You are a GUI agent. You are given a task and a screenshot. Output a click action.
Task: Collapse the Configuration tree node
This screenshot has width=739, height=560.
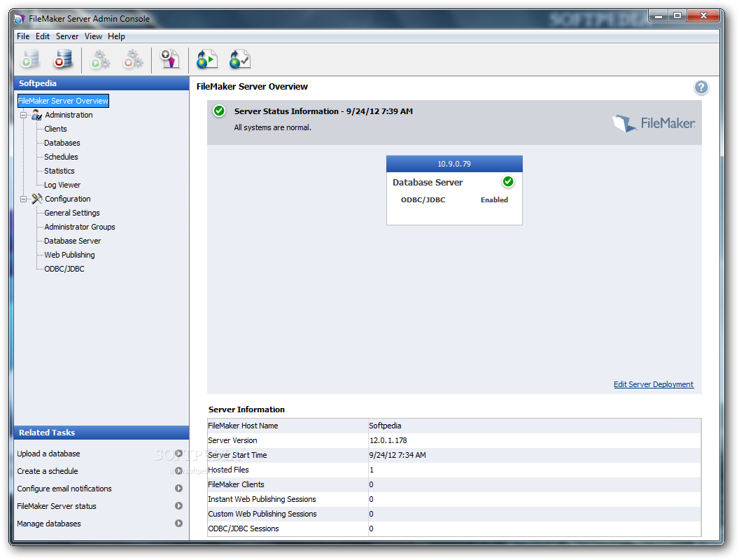tap(23, 199)
